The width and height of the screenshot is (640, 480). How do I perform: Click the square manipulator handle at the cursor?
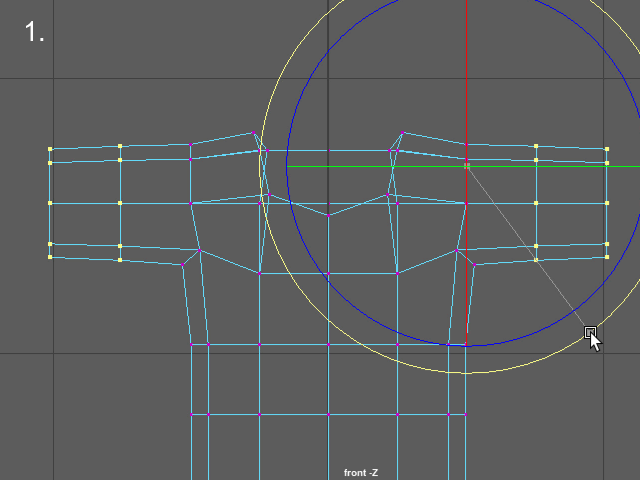(x=590, y=331)
